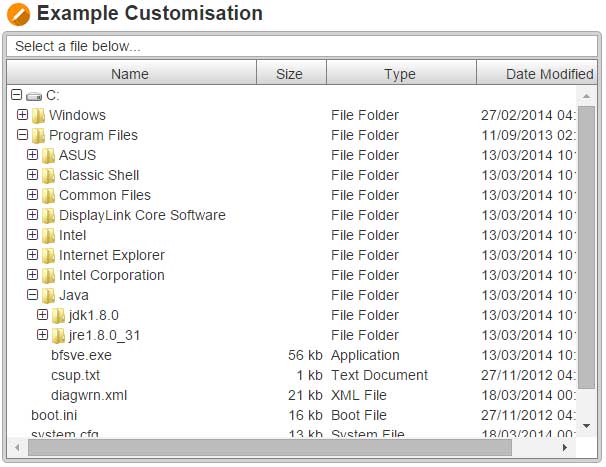Click the '16 kb' size of boot.ini
606x467 pixels.
[x=305, y=416]
